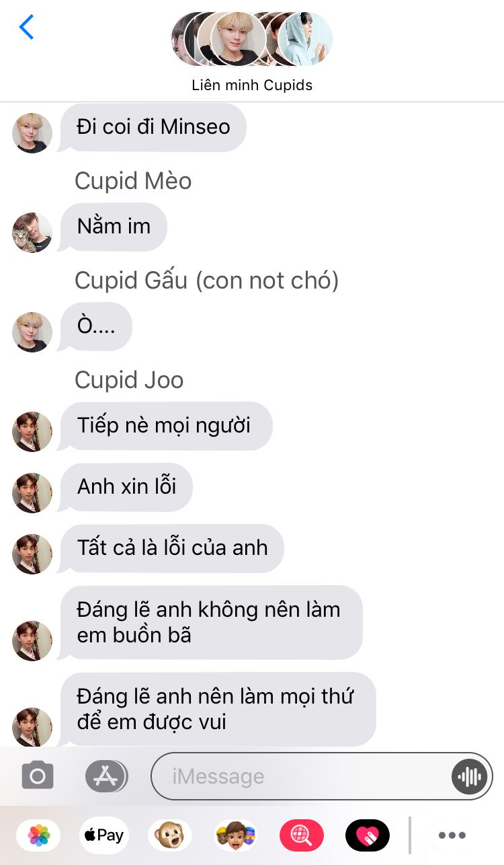
Task: Tap the "Nằm im" message bubble
Action: tap(114, 227)
